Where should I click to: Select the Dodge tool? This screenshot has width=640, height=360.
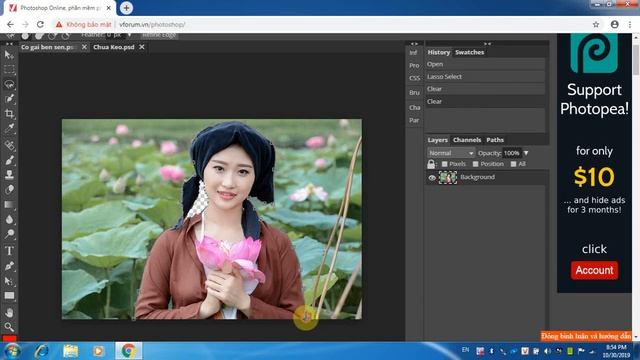(9, 233)
